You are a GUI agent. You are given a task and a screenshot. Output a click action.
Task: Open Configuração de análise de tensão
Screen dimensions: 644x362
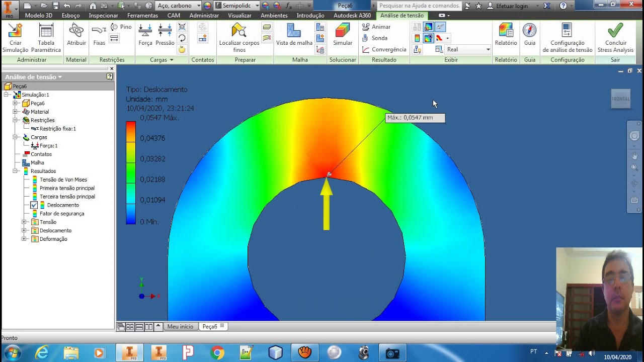tap(567, 38)
